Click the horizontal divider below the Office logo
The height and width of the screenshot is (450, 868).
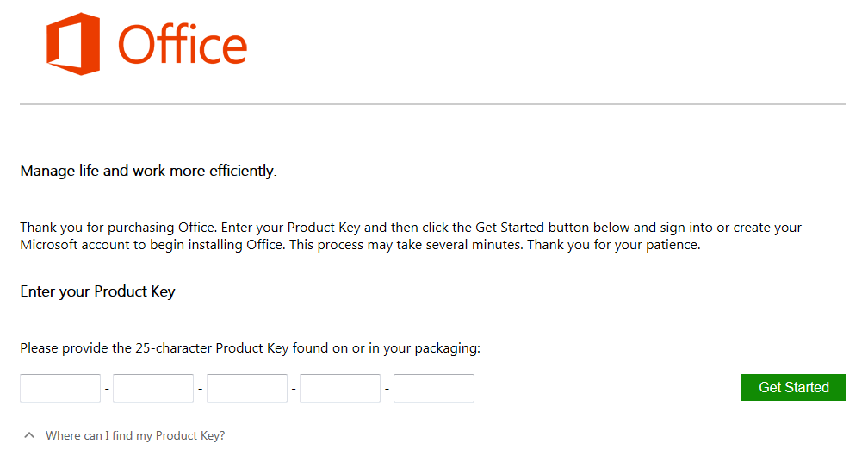(433, 104)
